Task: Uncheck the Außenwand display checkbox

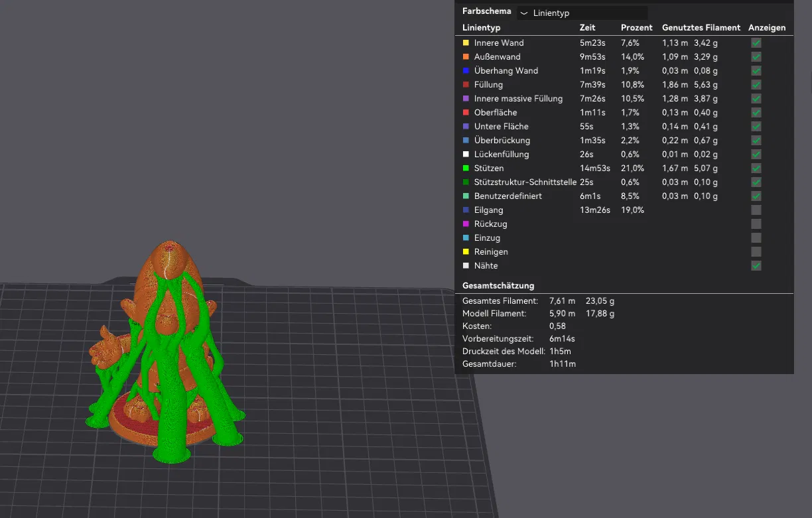Action: (756, 57)
